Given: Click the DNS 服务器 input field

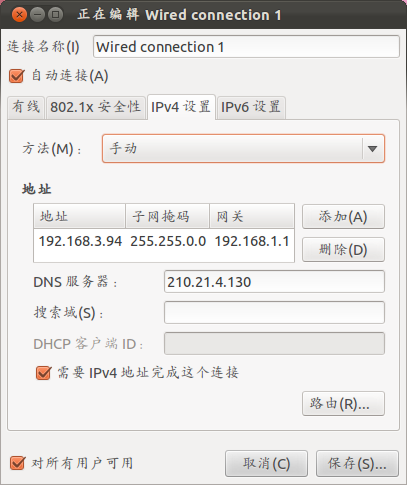Looking at the screenshot, I should 274,282.
